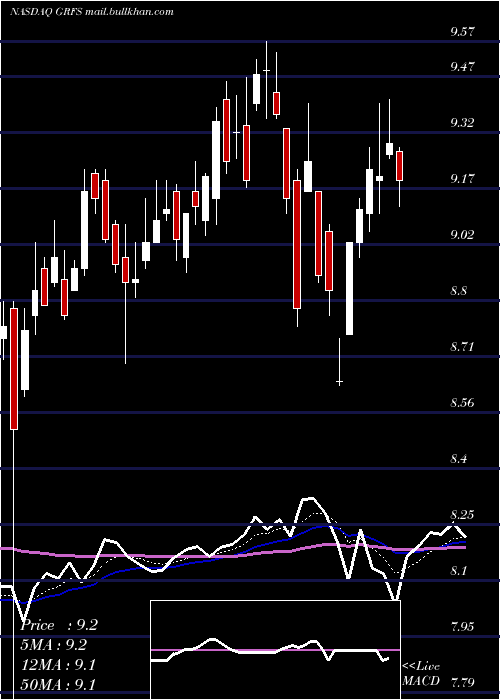Click the 8.8 price axis label
The width and height of the screenshot is (500, 700).
[459, 291]
